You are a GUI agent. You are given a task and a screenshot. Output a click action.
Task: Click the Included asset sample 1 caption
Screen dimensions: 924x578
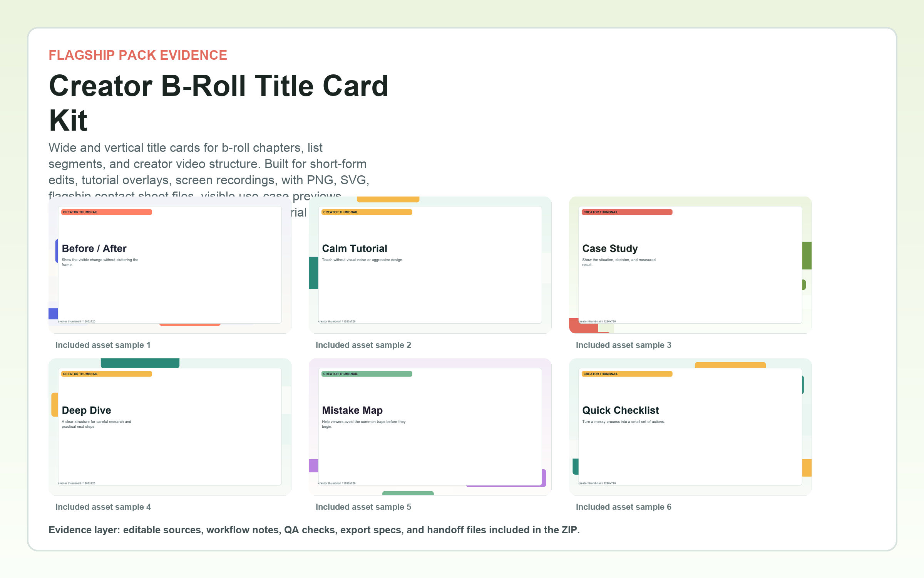103,345
